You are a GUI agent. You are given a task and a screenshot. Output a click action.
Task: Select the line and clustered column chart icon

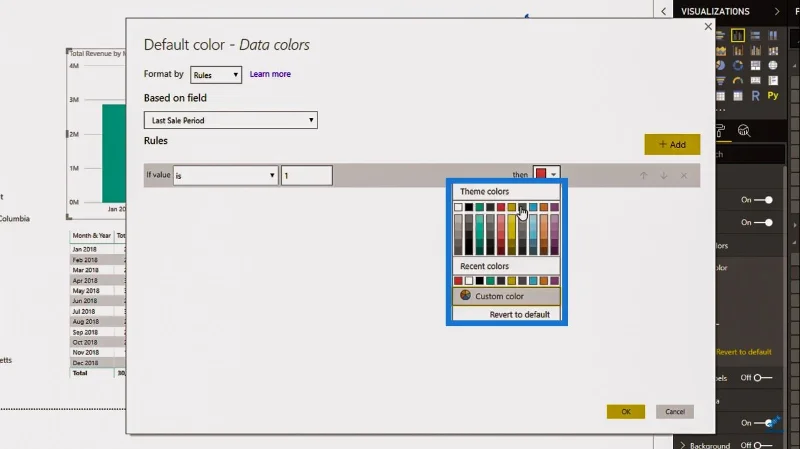click(756, 51)
